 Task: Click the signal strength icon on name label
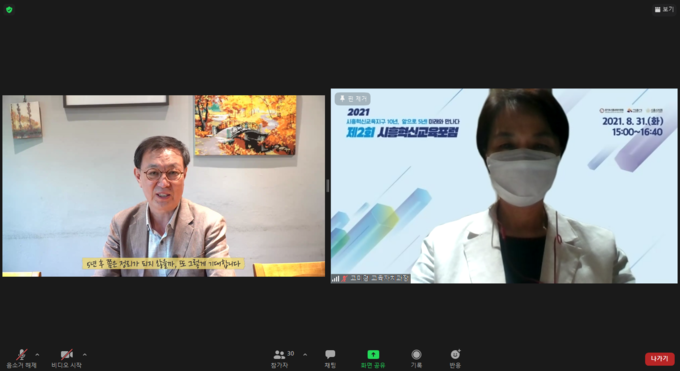[x=335, y=279]
